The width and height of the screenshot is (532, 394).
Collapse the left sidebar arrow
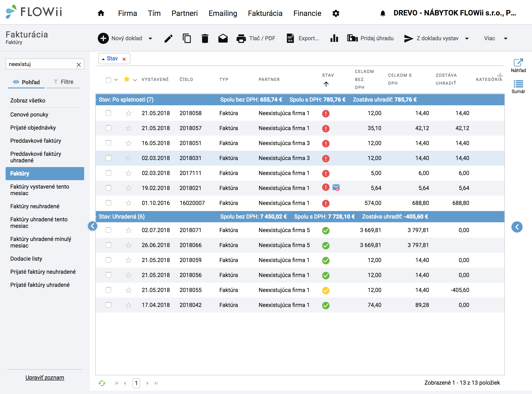[92, 226]
